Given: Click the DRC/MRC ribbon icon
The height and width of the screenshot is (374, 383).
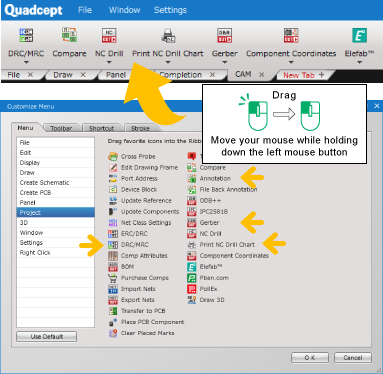Looking at the screenshot, I should point(26,35).
